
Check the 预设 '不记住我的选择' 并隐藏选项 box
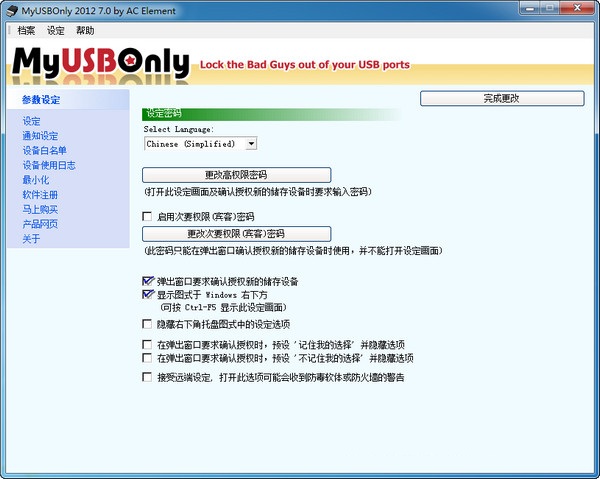pyautogui.click(x=147, y=358)
